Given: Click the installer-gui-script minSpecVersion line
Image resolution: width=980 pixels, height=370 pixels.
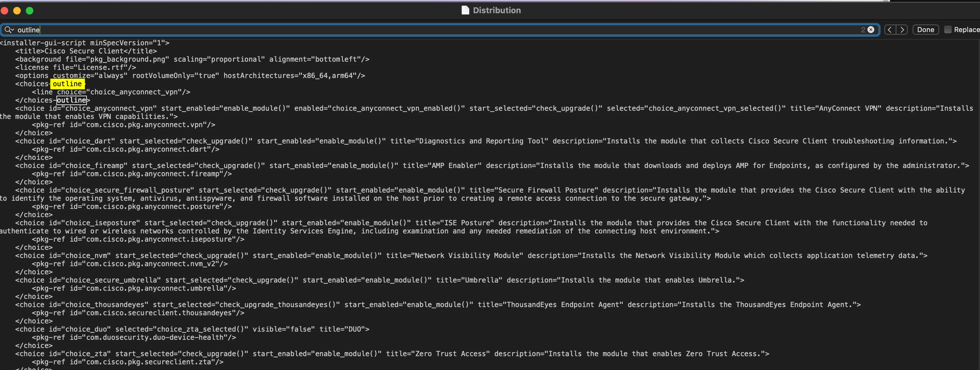Looking at the screenshot, I should [85, 43].
